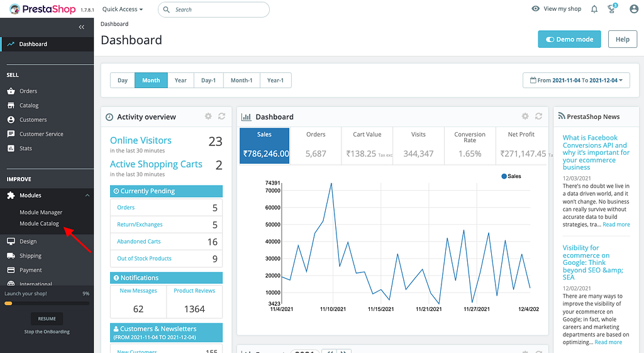Click the search input field
This screenshot has height=353, width=644.
tap(214, 9)
